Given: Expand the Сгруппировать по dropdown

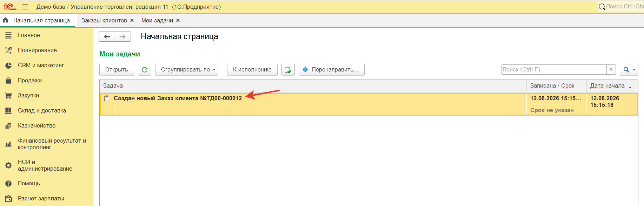Looking at the screenshot, I should (x=187, y=70).
